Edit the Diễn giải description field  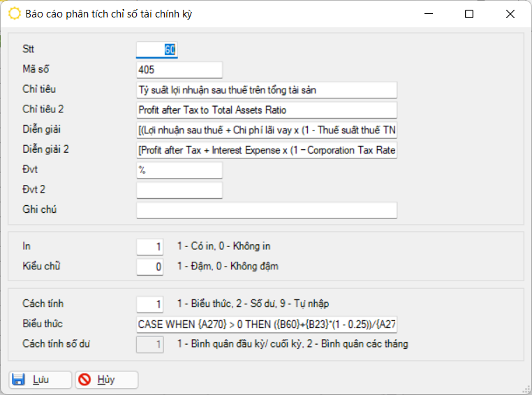pyautogui.click(x=267, y=131)
